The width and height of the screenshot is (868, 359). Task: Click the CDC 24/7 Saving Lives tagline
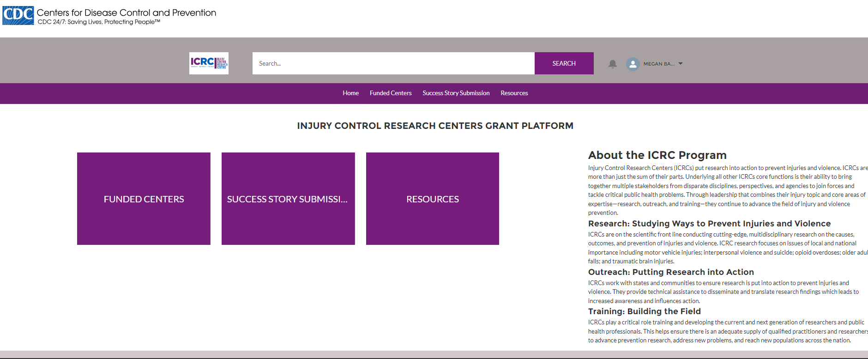99,22
